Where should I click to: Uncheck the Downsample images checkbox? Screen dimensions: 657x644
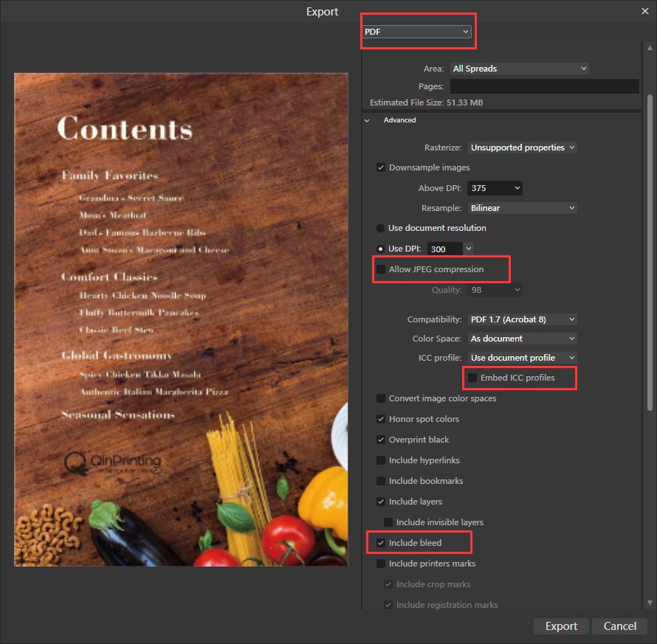(381, 167)
